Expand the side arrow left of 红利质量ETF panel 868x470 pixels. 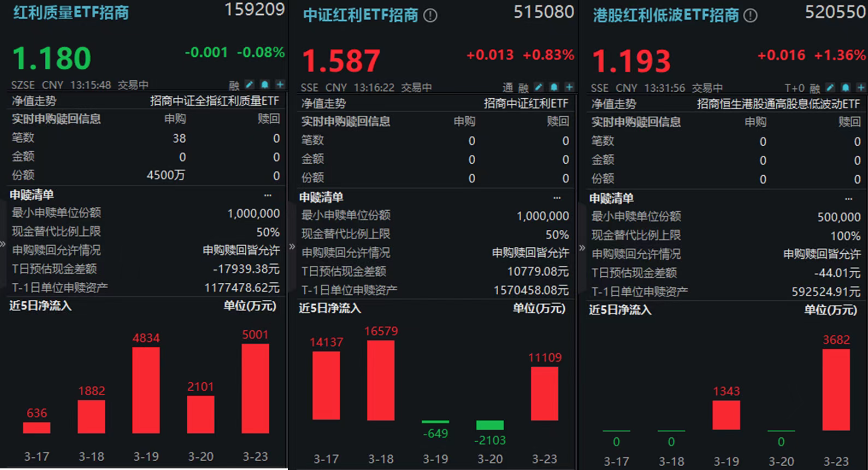(x=3, y=244)
